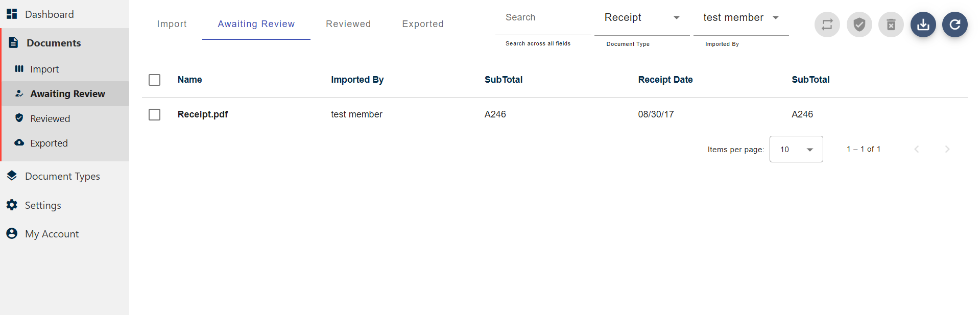Click the download export icon button

click(x=923, y=25)
